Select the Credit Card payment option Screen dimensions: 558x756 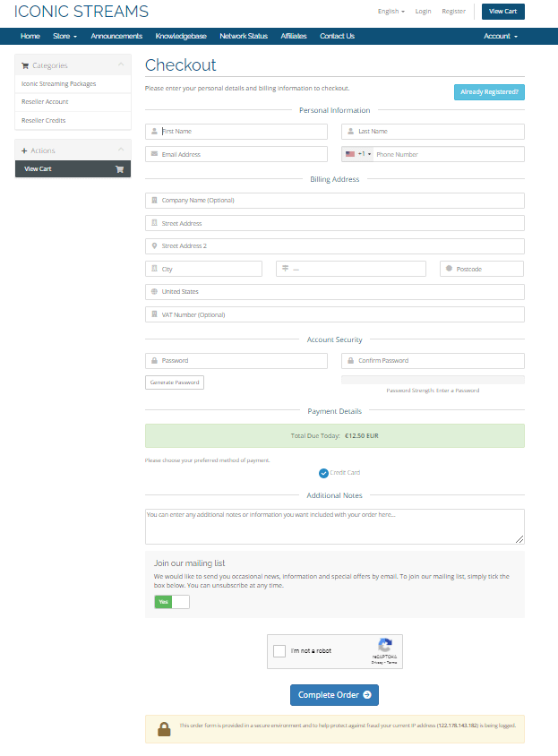click(323, 473)
